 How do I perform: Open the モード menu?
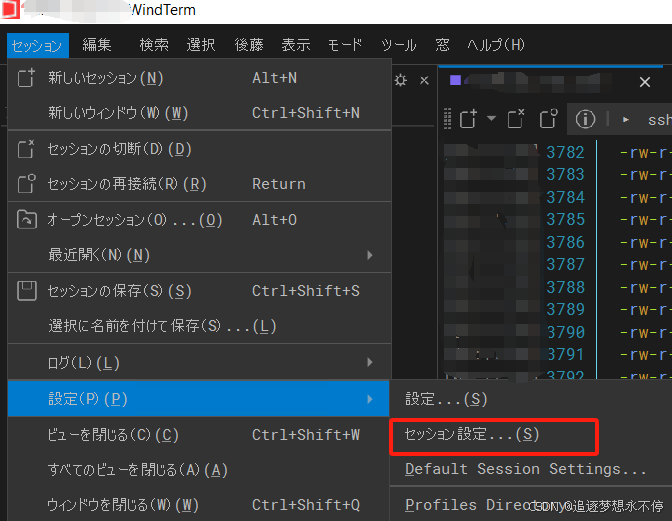point(345,45)
